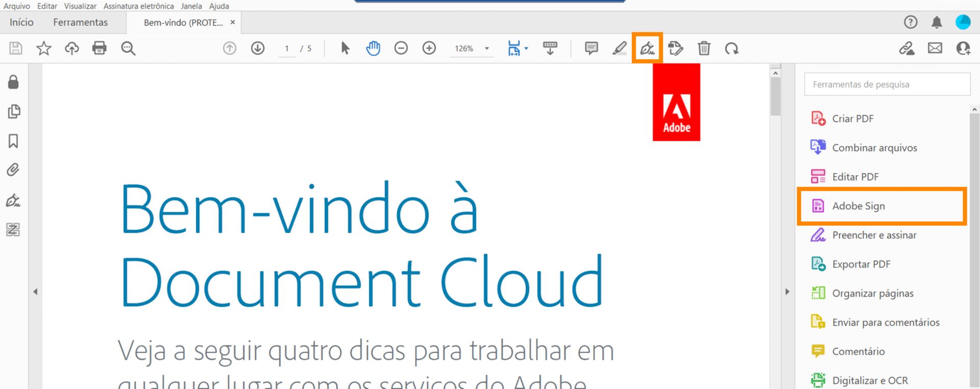Click the scrolling mode keyboard icon
This screenshot has width=980, height=389.
coord(550,48)
